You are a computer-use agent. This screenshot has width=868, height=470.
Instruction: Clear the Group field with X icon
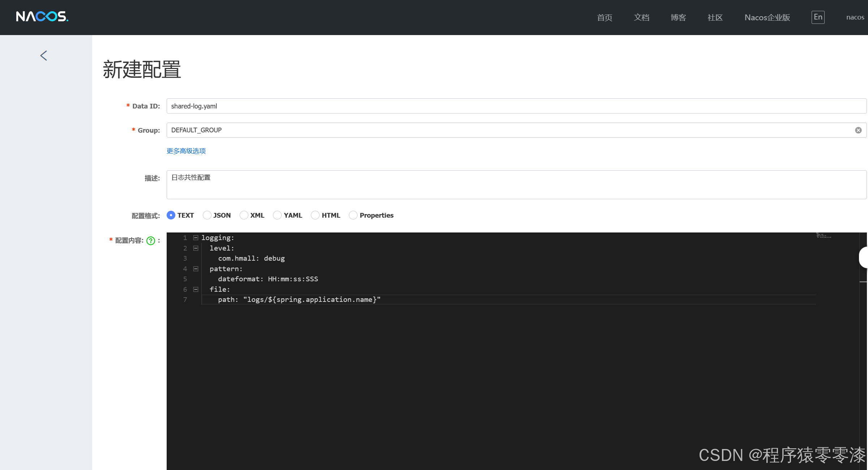point(858,130)
